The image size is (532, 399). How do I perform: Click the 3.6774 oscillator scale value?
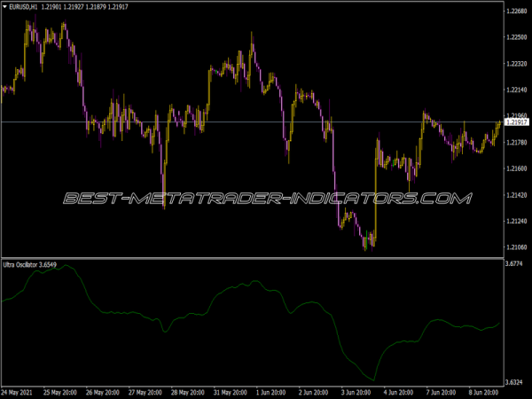[x=515, y=264]
